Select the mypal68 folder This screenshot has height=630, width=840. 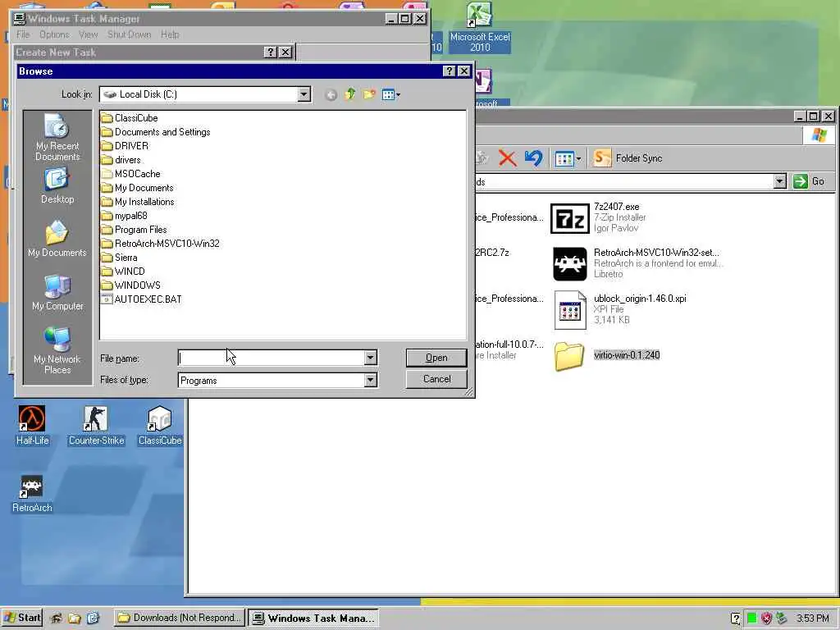125,216
